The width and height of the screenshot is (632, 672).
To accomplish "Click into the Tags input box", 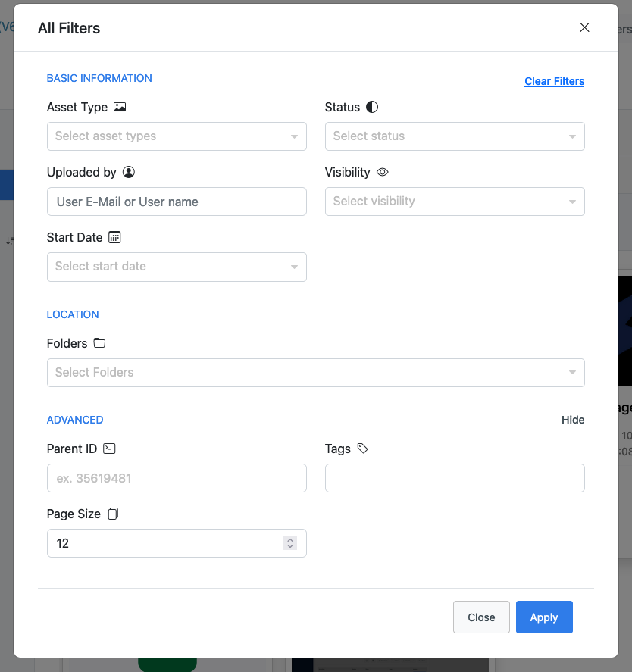I will coord(455,478).
